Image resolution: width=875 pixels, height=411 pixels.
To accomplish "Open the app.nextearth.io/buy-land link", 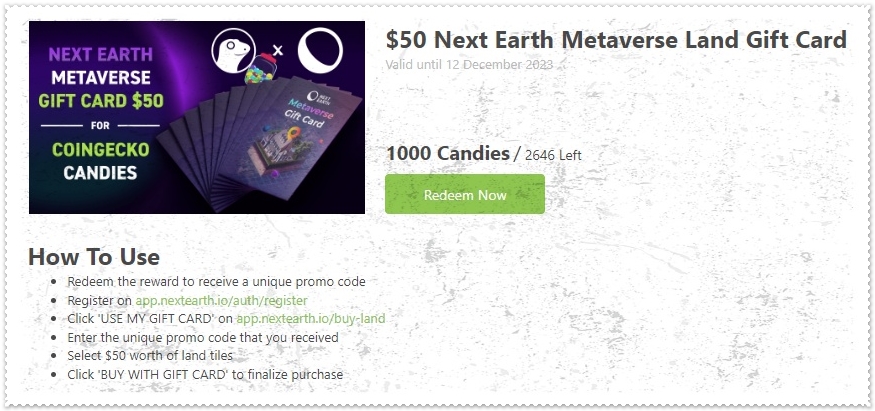I will click(311, 319).
